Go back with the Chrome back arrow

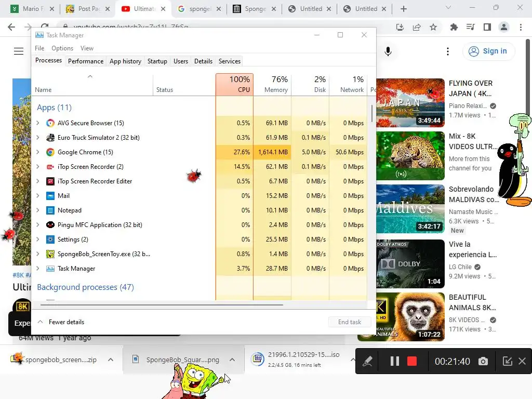pyautogui.click(x=11, y=27)
